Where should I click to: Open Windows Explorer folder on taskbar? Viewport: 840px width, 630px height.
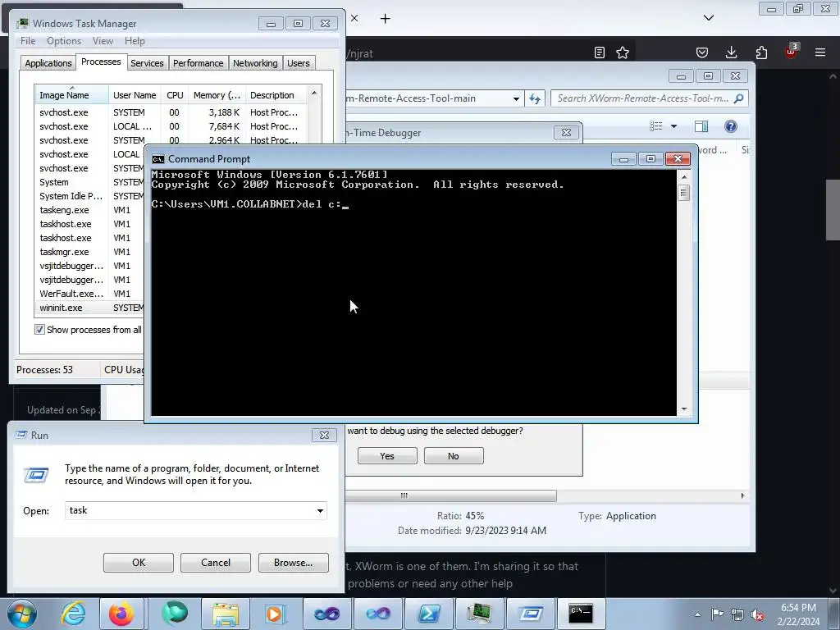pyautogui.click(x=226, y=614)
